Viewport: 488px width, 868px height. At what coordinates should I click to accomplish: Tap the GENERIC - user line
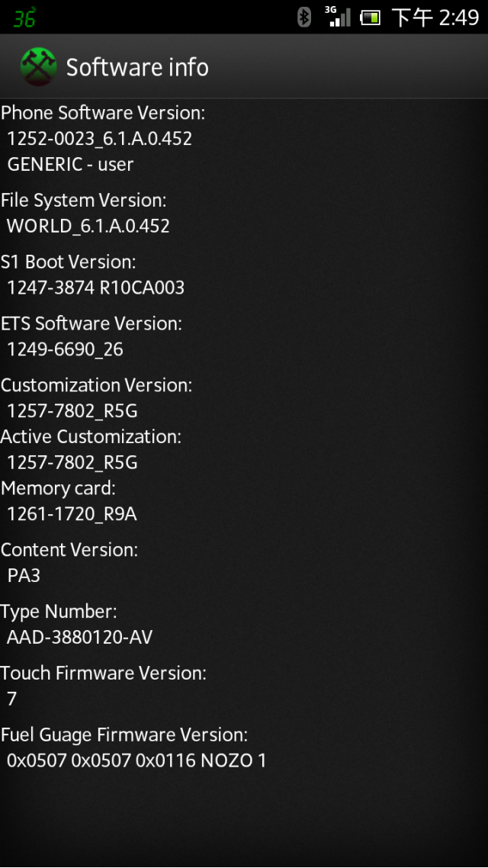point(70,165)
